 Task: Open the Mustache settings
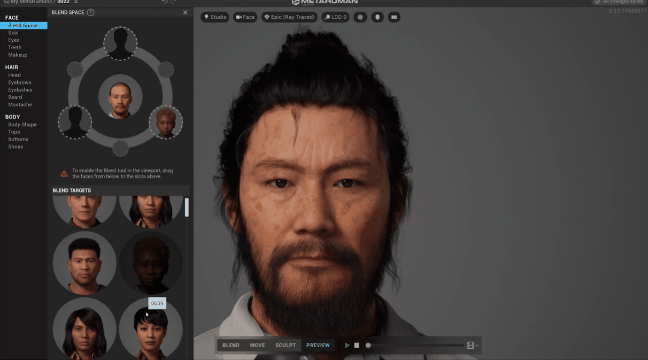[x=20, y=105]
